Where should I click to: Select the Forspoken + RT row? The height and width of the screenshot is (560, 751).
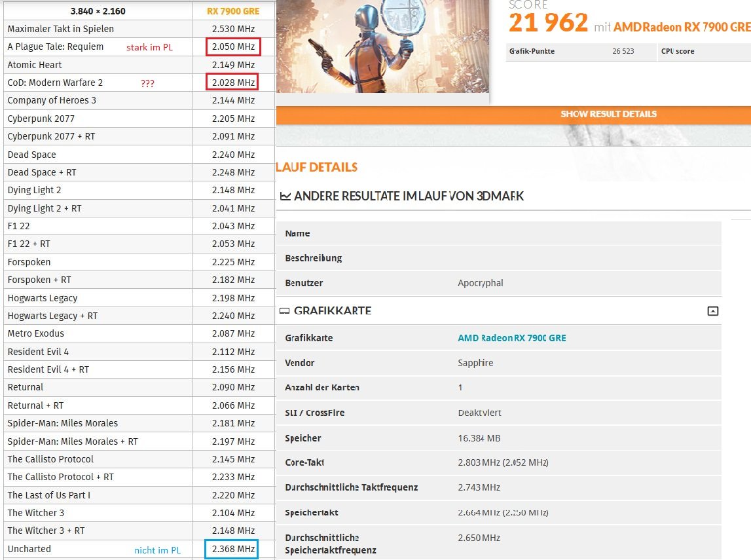139,280
